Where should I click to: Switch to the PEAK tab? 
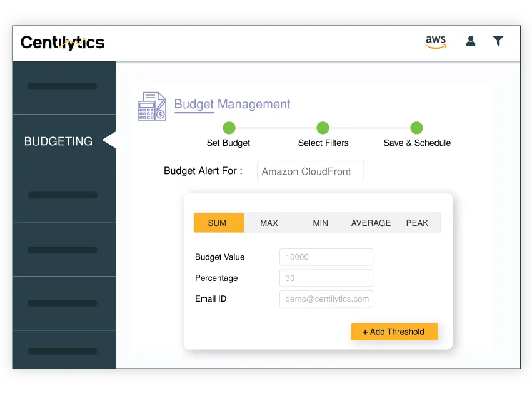[417, 223]
